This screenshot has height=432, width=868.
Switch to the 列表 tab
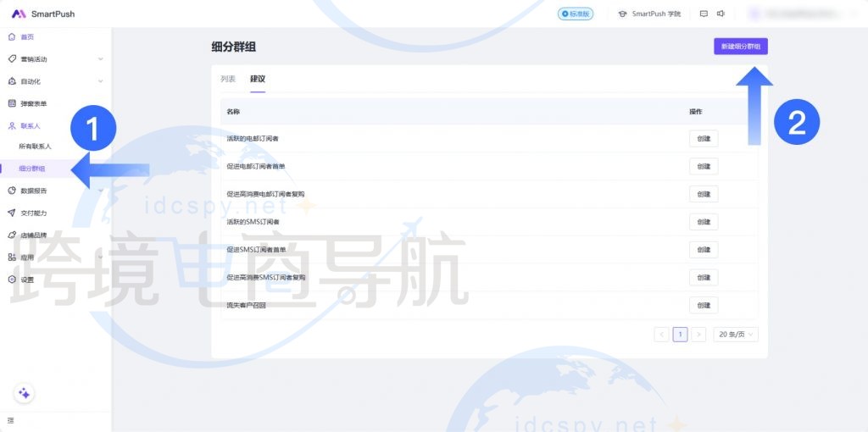pos(228,79)
